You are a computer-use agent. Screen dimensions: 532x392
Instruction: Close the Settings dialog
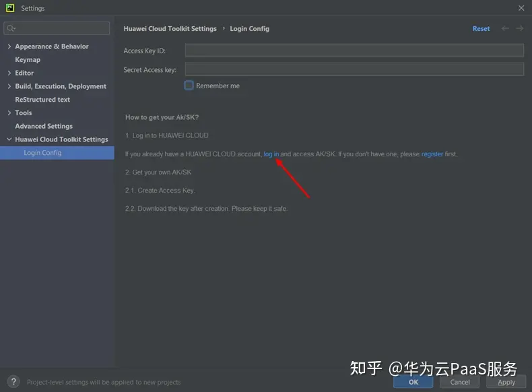[521, 8]
